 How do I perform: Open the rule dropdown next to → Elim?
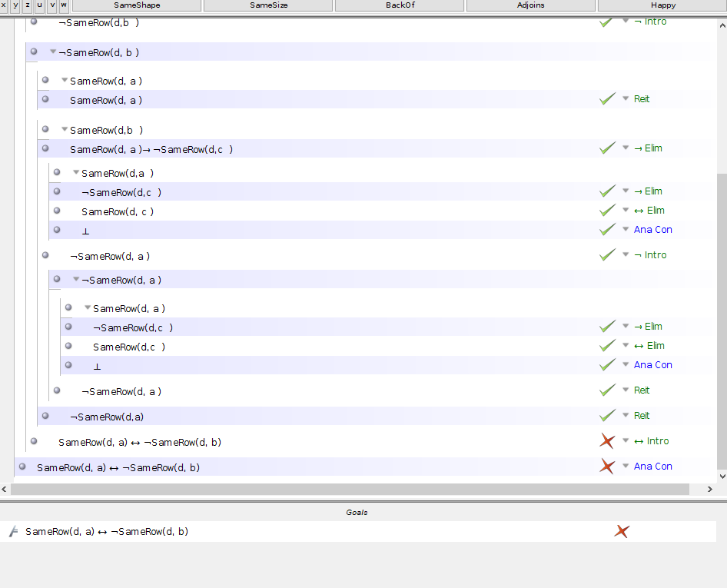point(625,148)
